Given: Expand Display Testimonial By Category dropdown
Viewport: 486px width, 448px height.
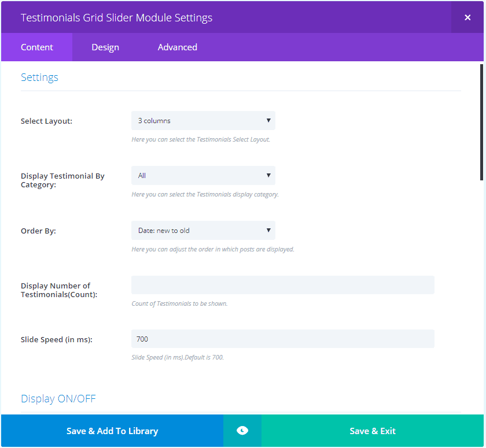Looking at the screenshot, I should (203, 176).
